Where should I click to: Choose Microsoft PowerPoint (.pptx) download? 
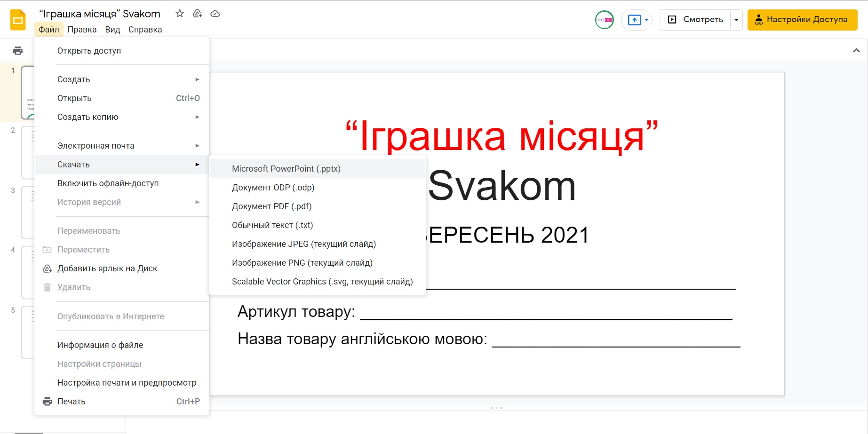coord(286,169)
